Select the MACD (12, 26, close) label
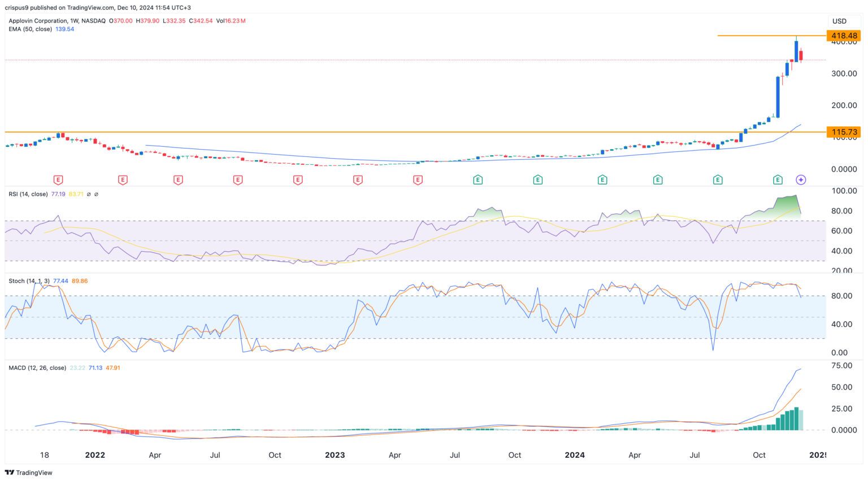Screen dimensions: 868x481 [37, 368]
